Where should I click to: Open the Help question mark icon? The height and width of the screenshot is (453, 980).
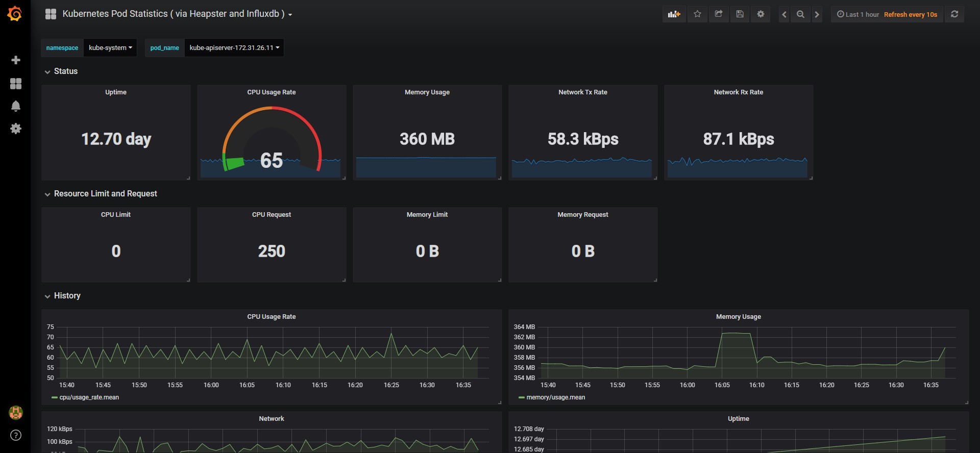click(16, 435)
